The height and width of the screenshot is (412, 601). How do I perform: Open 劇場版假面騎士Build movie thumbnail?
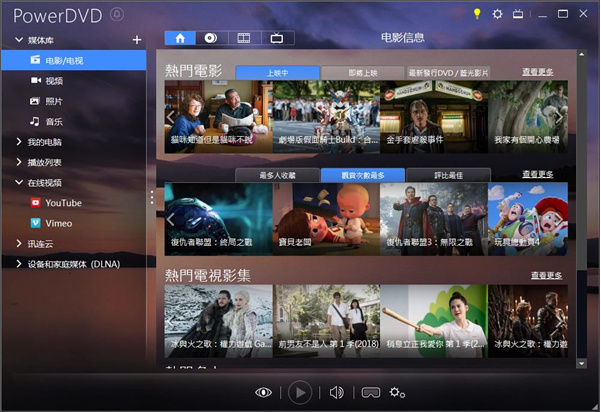coord(326,117)
